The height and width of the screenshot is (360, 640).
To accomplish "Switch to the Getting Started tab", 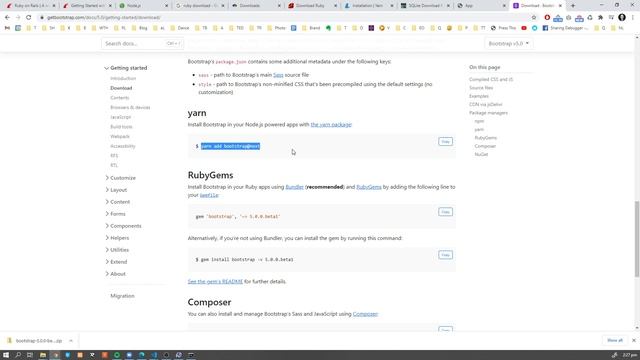I will (87, 6).
